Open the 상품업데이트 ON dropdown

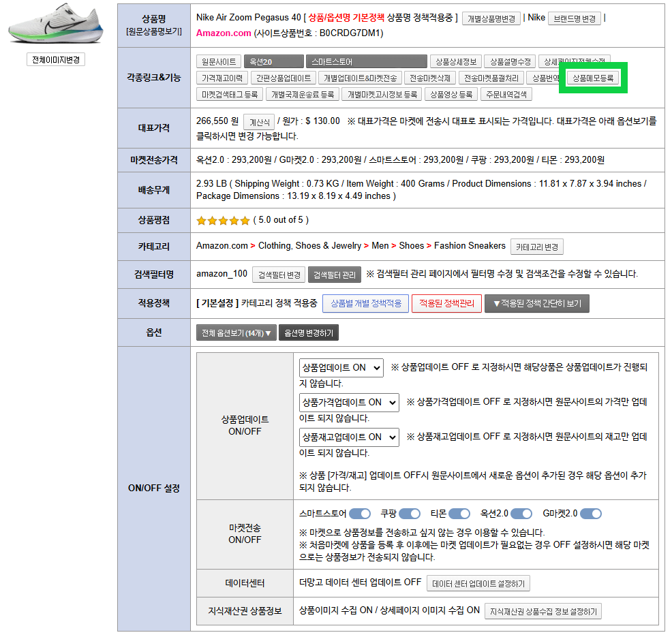[341, 367]
